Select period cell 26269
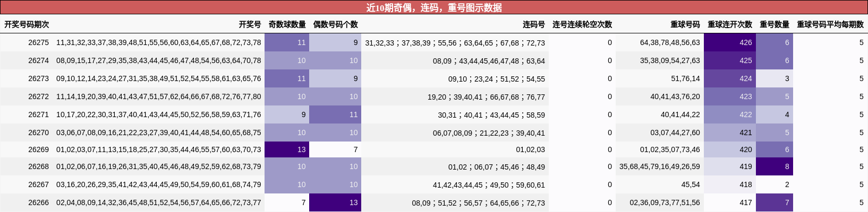Screen dimensions: 868x212 27,149
